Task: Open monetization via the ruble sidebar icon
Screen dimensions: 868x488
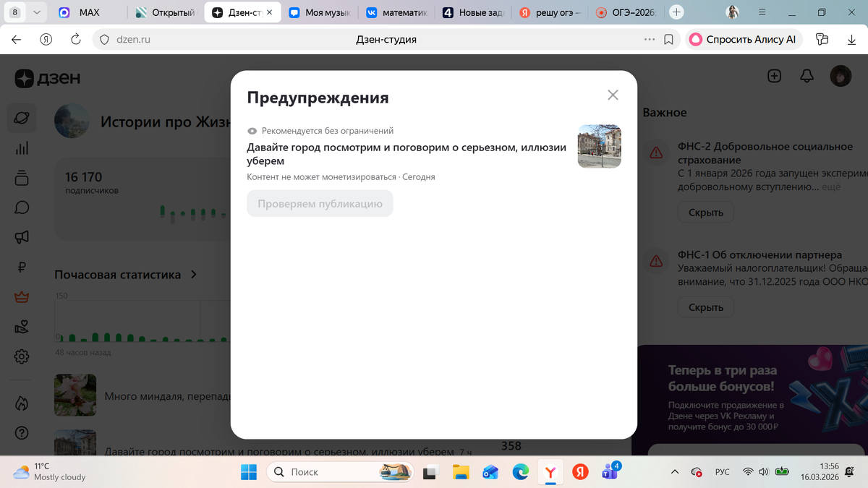Action: (21, 267)
